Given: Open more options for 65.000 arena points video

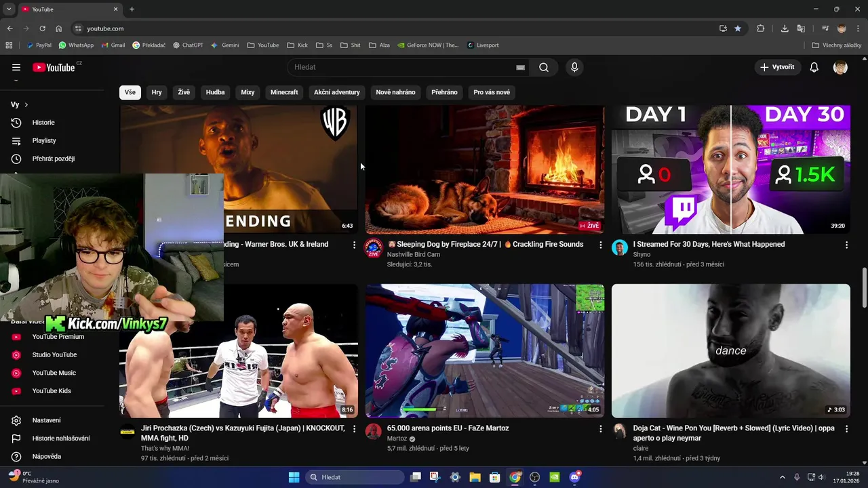Looking at the screenshot, I should click(600, 428).
